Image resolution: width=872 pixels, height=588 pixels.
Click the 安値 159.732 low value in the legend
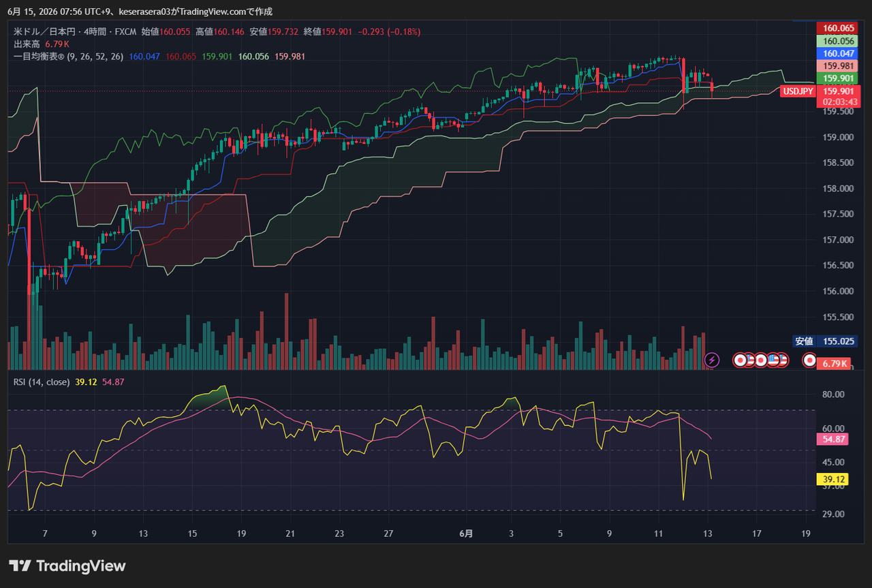[x=273, y=31]
